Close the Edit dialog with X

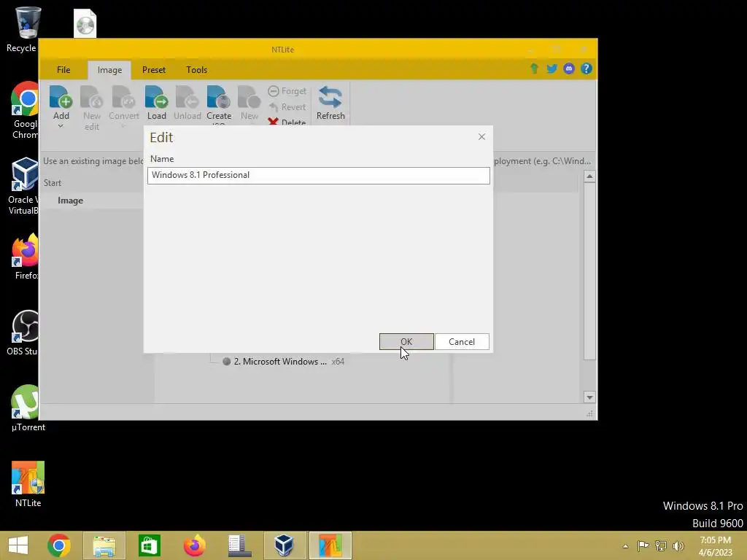(x=481, y=136)
